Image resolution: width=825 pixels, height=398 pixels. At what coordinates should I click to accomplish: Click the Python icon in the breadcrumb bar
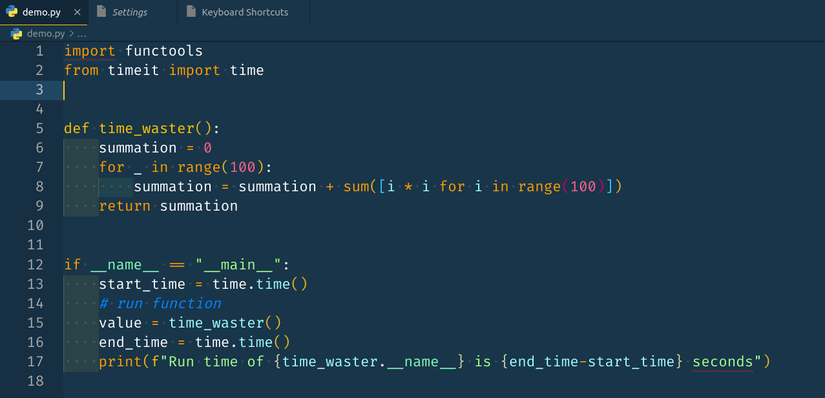pyautogui.click(x=16, y=34)
